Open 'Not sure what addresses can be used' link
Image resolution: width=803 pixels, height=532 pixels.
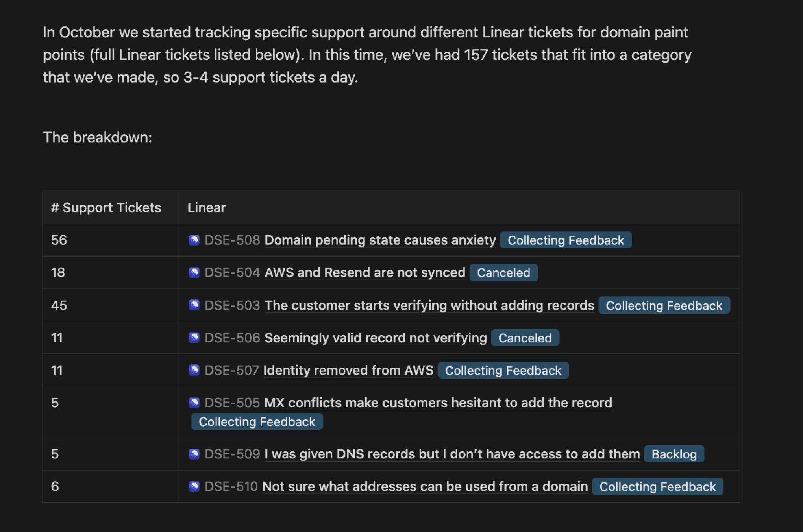point(425,487)
